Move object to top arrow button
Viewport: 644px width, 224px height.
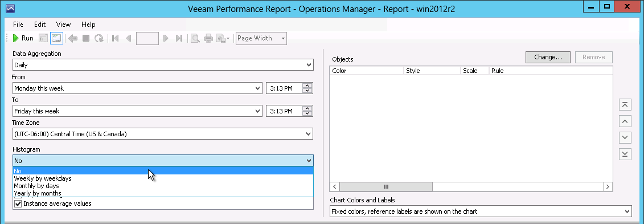[625, 105]
